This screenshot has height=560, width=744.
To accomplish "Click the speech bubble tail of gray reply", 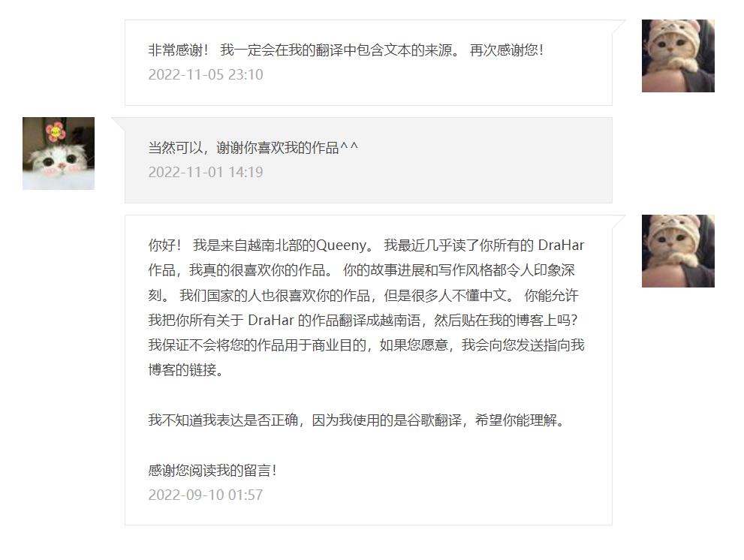I will tap(118, 124).
